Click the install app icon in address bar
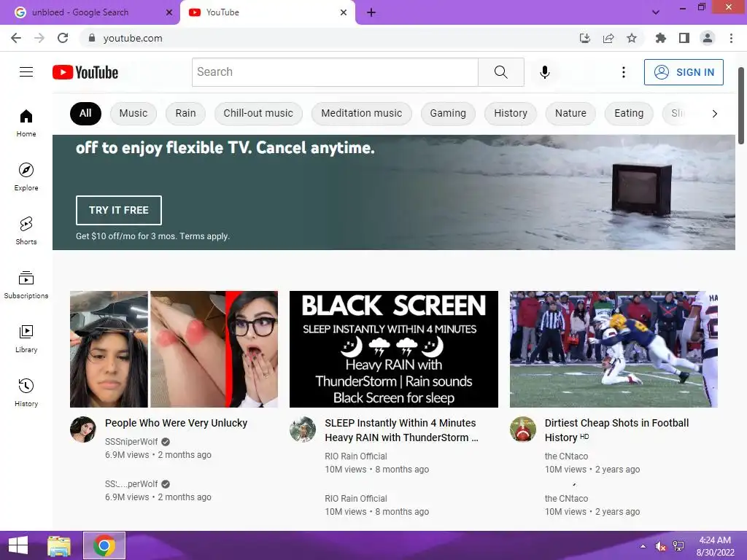The image size is (747, 560). point(584,38)
